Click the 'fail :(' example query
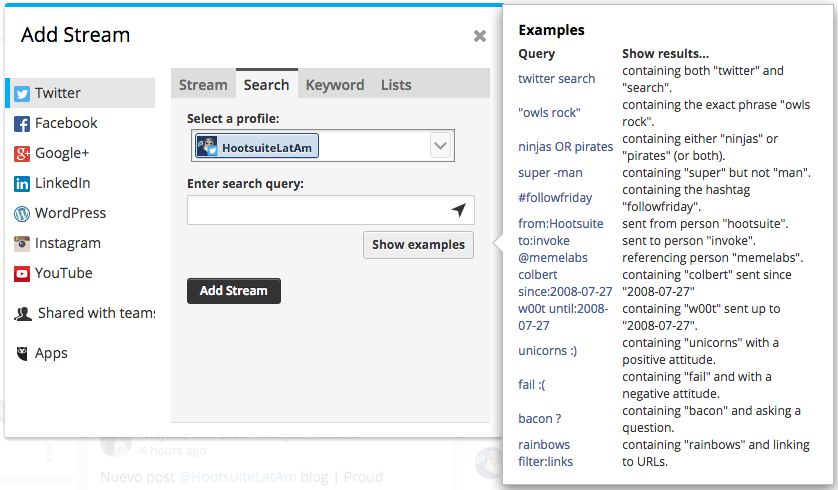The height and width of the screenshot is (490, 838). [532, 385]
